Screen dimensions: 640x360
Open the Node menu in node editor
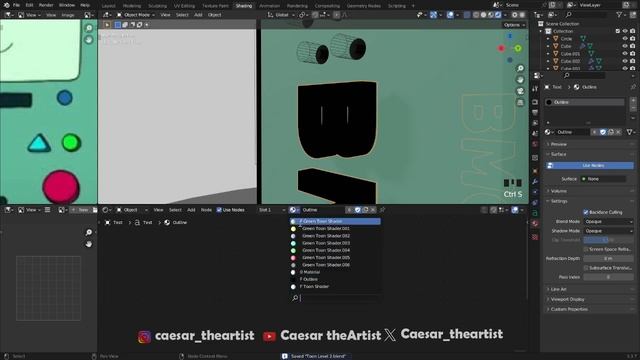(x=206, y=210)
